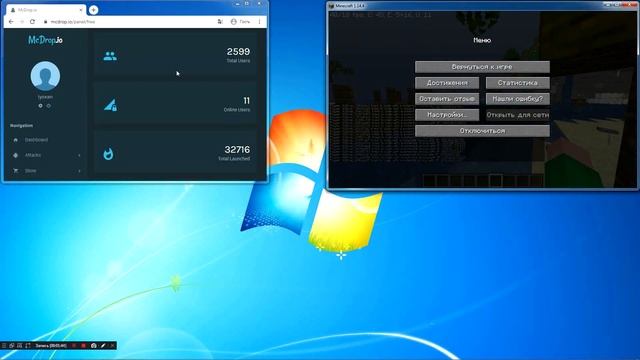The image size is (640, 360).
Task: Select the McDrop.io browser tab
Action: tap(46, 10)
